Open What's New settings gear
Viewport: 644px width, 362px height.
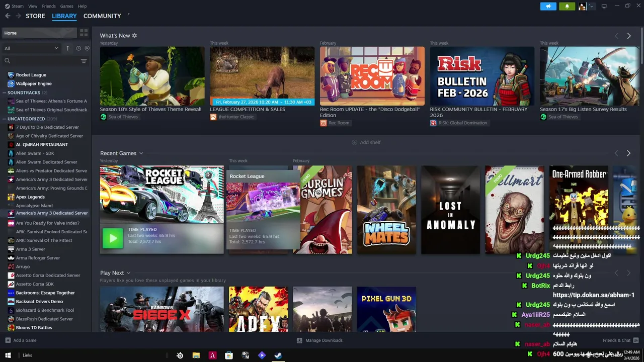click(x=134, y=36)
